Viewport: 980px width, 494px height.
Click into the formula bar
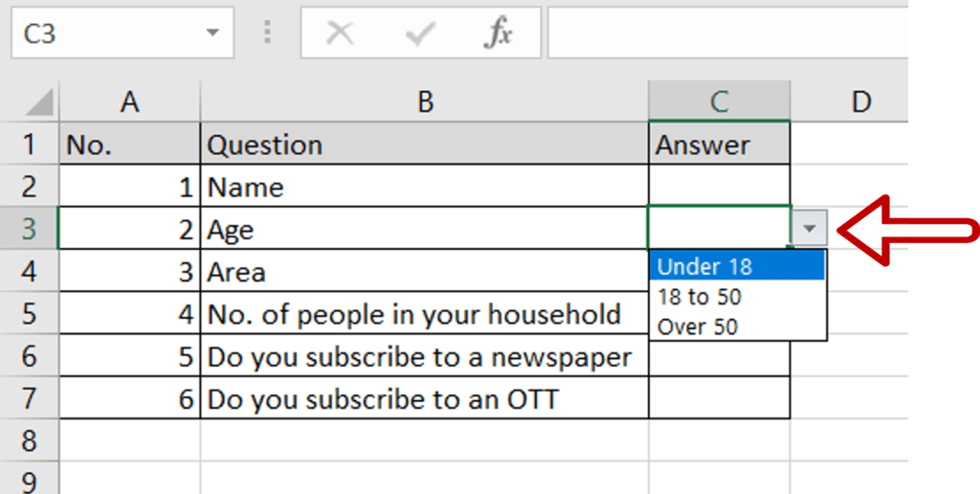[727, 33]
